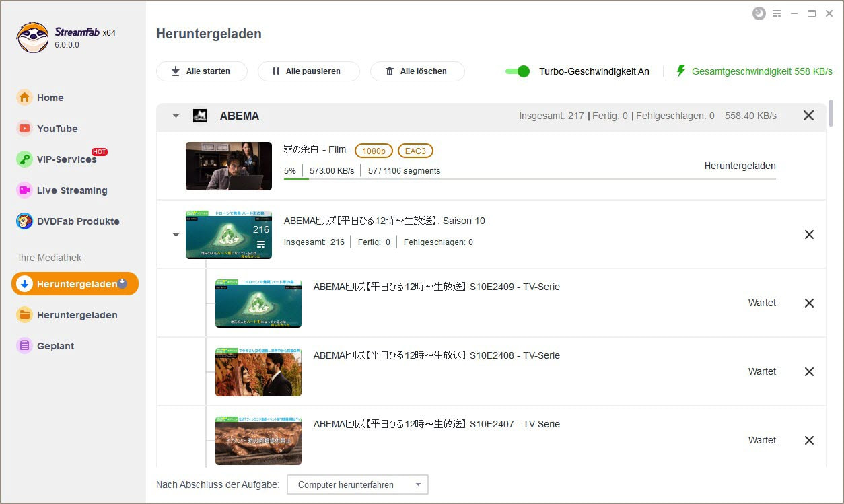Image resolution: width=844 pixels, height=504 pixels.
Task: Click the 1080p quality badge
Action: pyautogui.click(x=374, y=151)
